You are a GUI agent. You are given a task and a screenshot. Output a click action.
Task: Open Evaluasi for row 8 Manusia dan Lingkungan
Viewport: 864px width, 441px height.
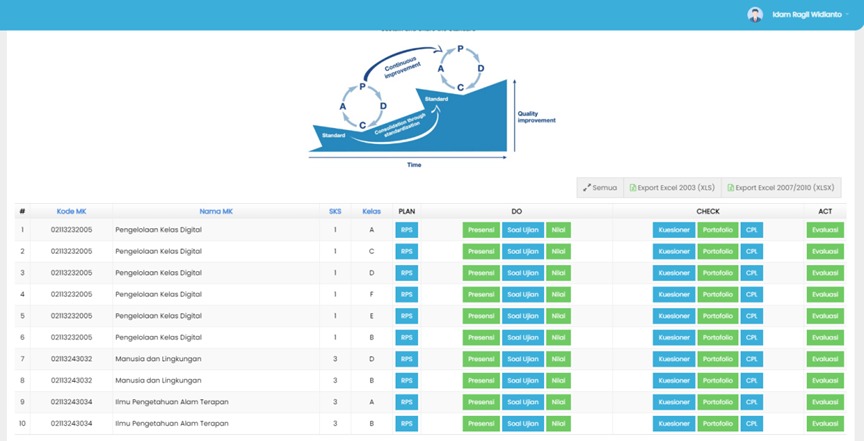[x=825, y=380]
